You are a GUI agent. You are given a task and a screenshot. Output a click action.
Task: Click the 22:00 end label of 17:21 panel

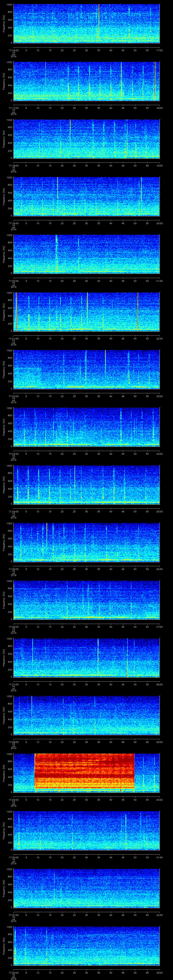[159, 339]
